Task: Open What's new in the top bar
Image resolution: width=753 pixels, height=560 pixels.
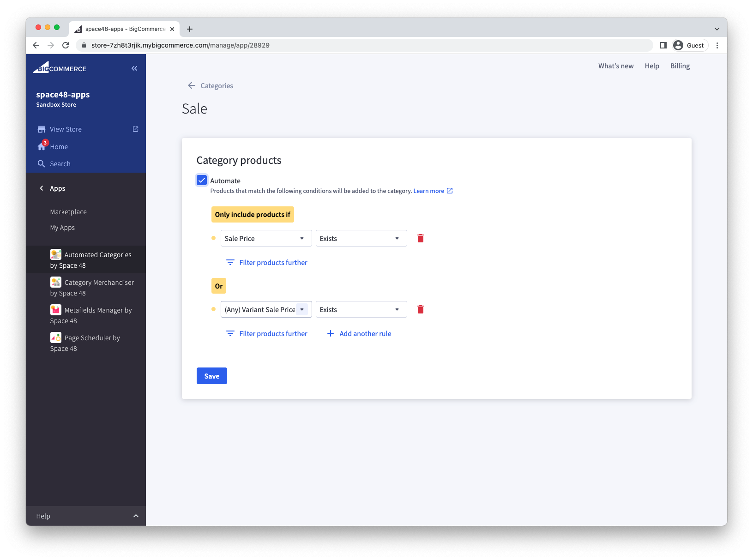Action: [616, 66]
